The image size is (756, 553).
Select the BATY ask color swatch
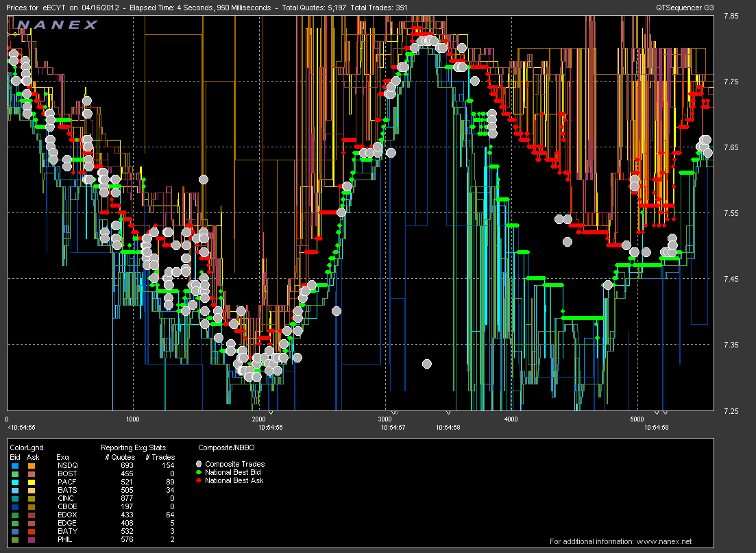pyautogui.click(x=32, y=531)
